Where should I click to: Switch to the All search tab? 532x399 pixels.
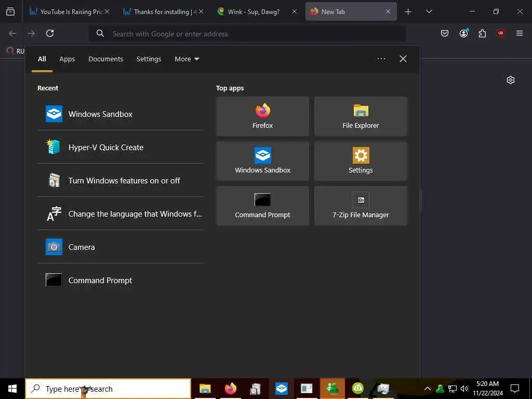pyautogui.click(x=42, y=59)
